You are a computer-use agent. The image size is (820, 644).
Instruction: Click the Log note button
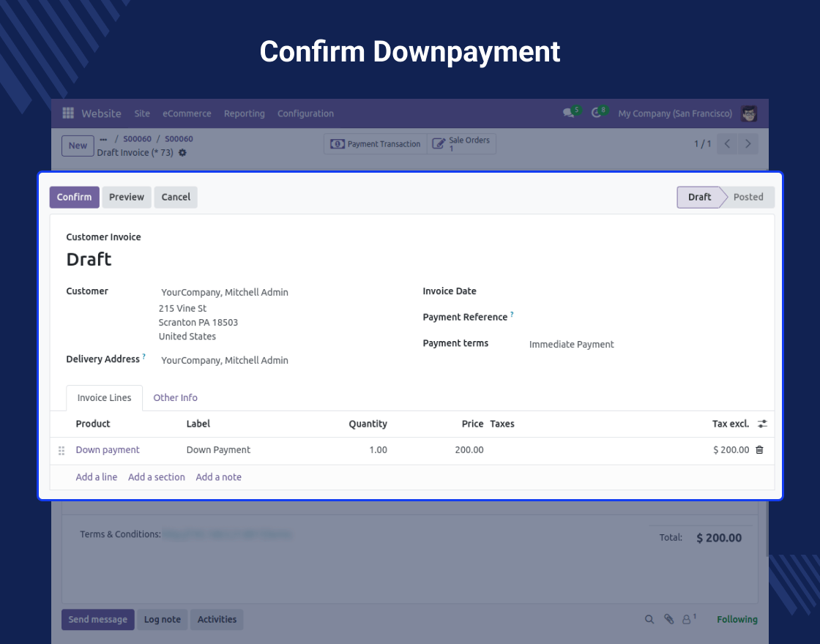[162, 619]
